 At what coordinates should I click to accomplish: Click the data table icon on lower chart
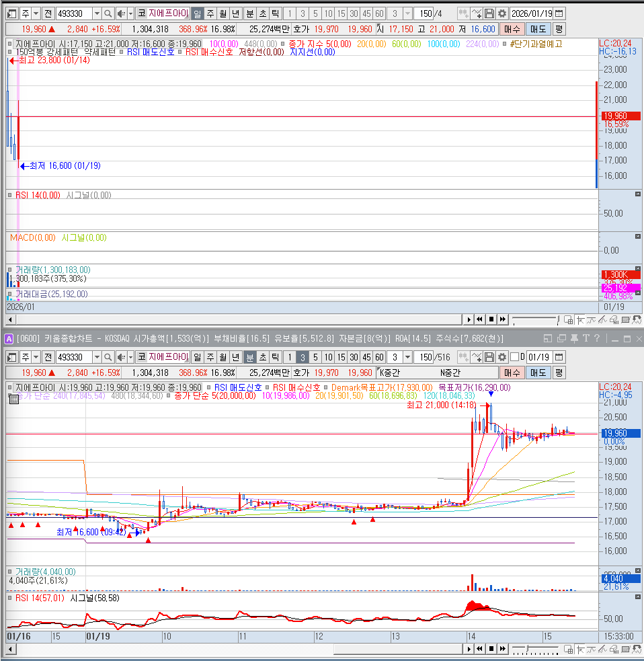13,399
